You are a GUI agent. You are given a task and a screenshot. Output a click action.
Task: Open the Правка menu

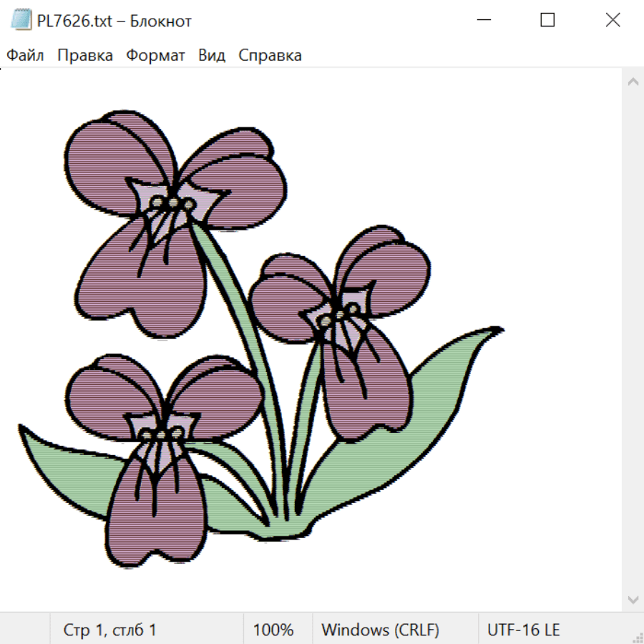point(85,56)
